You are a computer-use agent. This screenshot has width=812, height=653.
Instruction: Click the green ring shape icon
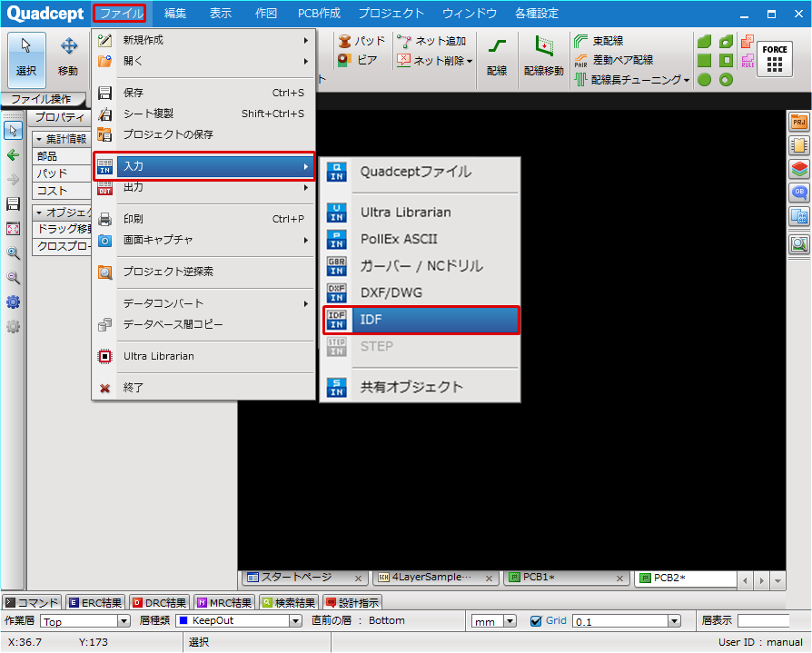point(726,80)
